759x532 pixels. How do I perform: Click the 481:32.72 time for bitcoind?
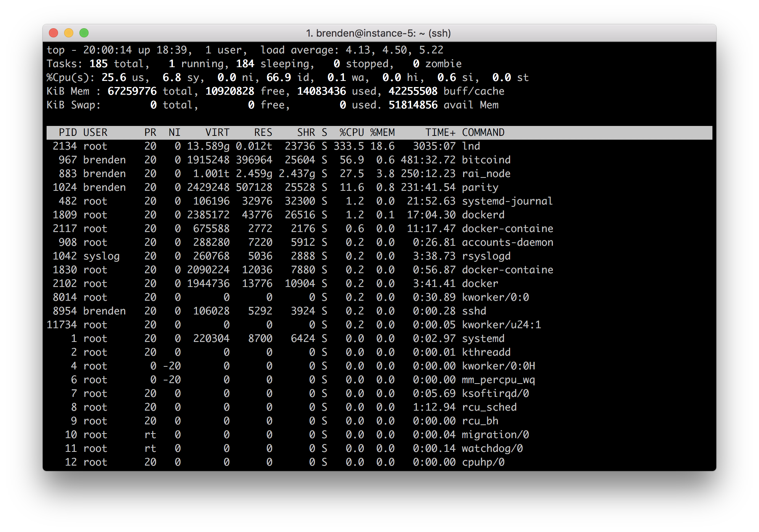tap(428, 160)
